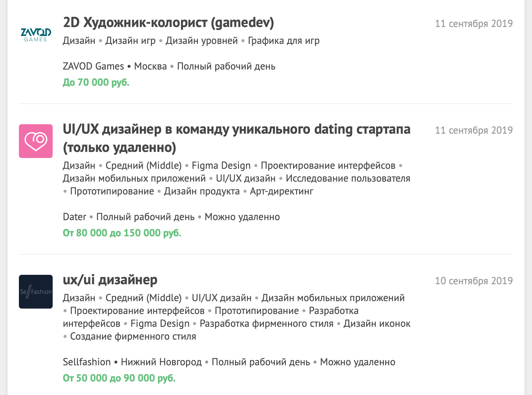Click the SellFashion dark company logo
Image resolution: width=532 pixels, height=395 pixels.
click(35, 292)
